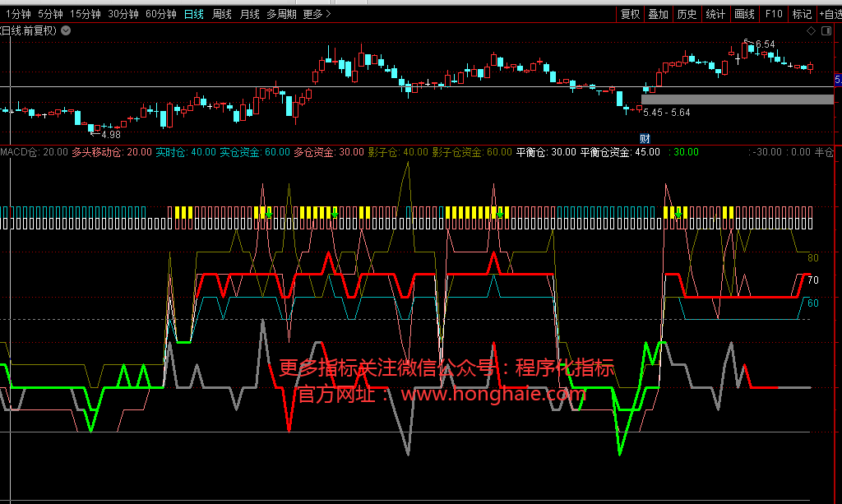Click the 4.98 low price marker
Viewport: 842px width, 504px height.
click(x=110, y=134)
